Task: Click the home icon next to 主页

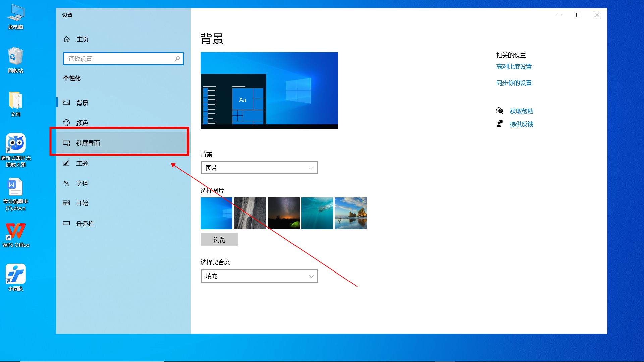Action: (67, 39)
